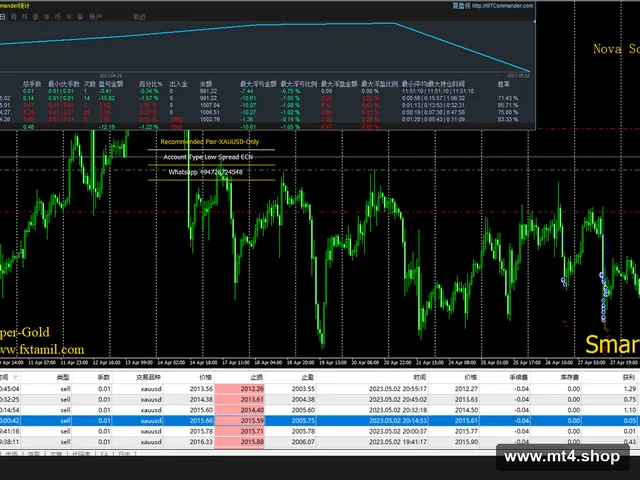Select the total profit/loss -12.19
This screenshot has width=640, height=480.
pyautogui.click(x=107, y=127)
